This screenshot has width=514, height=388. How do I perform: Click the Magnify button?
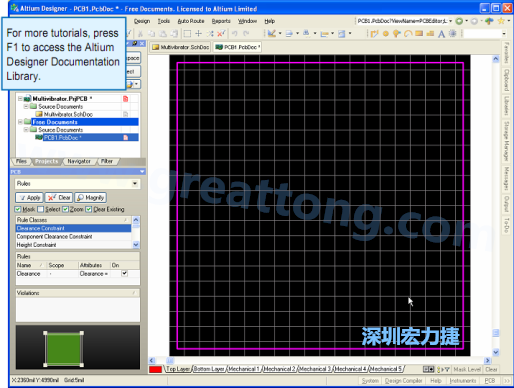point(91,198)
